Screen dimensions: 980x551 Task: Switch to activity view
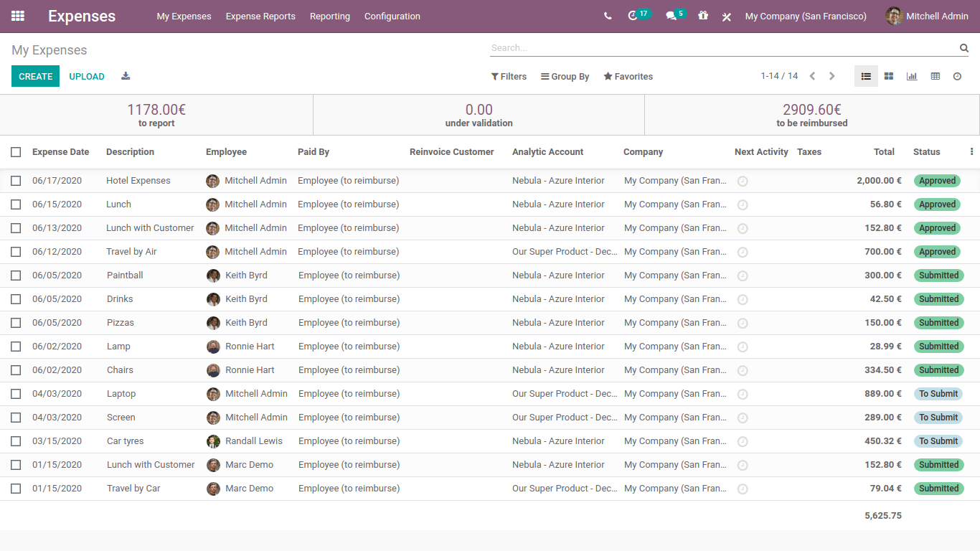(957, 76)
